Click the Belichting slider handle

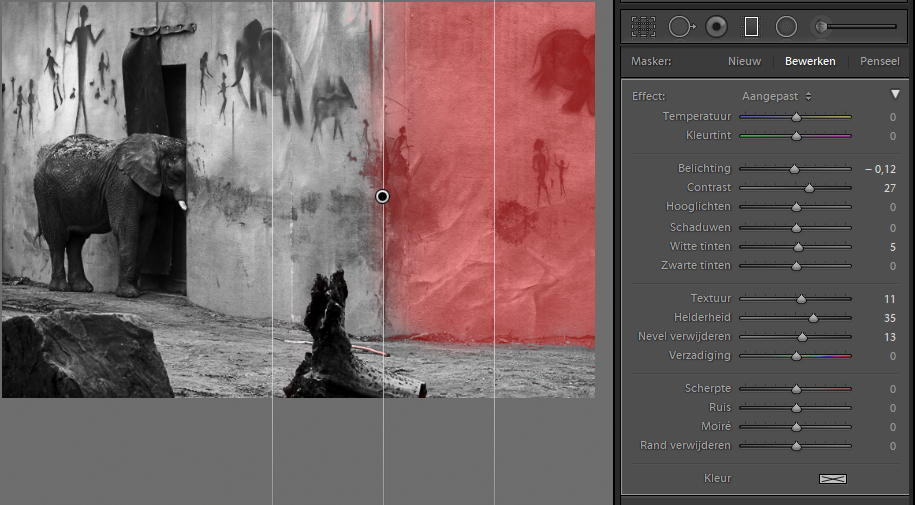pos(794,170)
